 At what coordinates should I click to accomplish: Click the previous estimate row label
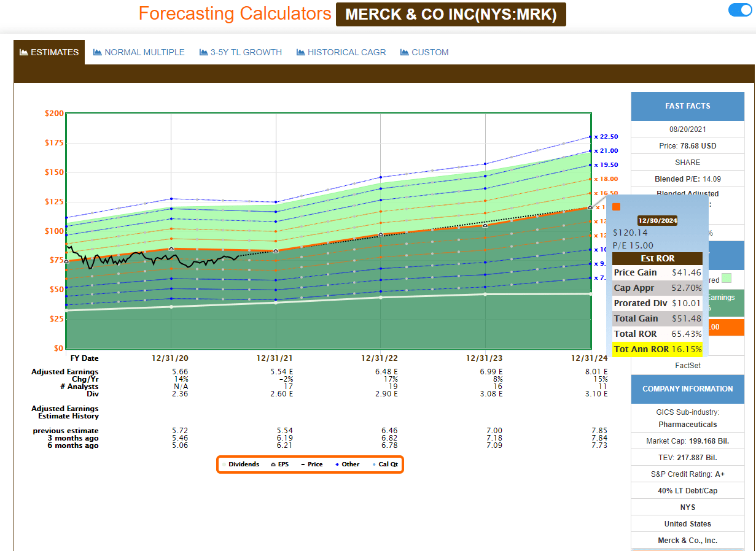point(66,431)
